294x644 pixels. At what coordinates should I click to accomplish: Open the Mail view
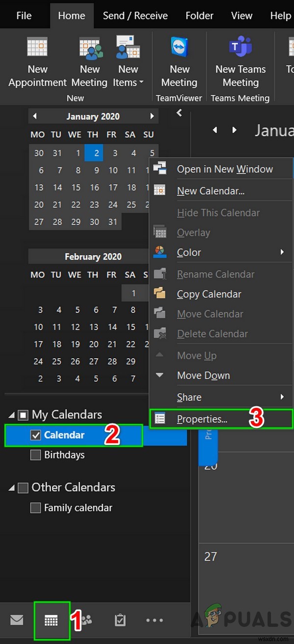tap(17, 620)
